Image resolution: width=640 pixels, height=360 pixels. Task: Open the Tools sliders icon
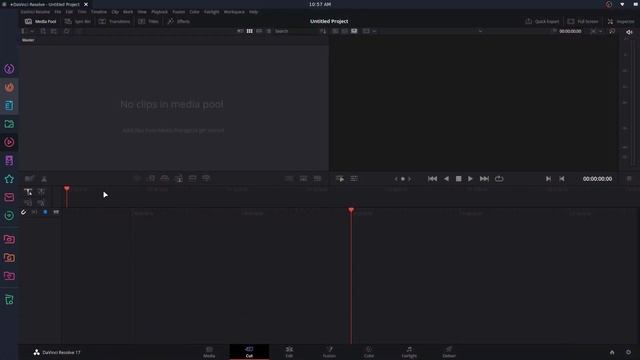[x=354, y=179]
